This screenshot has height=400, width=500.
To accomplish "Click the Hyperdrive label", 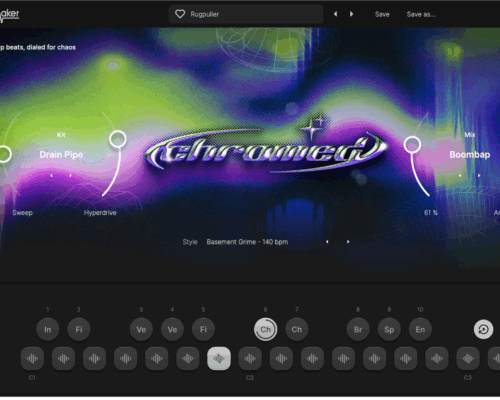I will (100, 213).
